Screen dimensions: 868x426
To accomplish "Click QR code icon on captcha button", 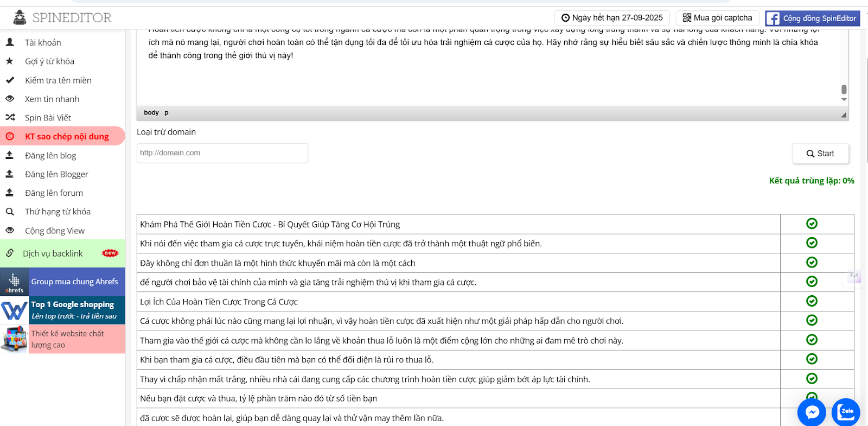I will click(687, 18).
